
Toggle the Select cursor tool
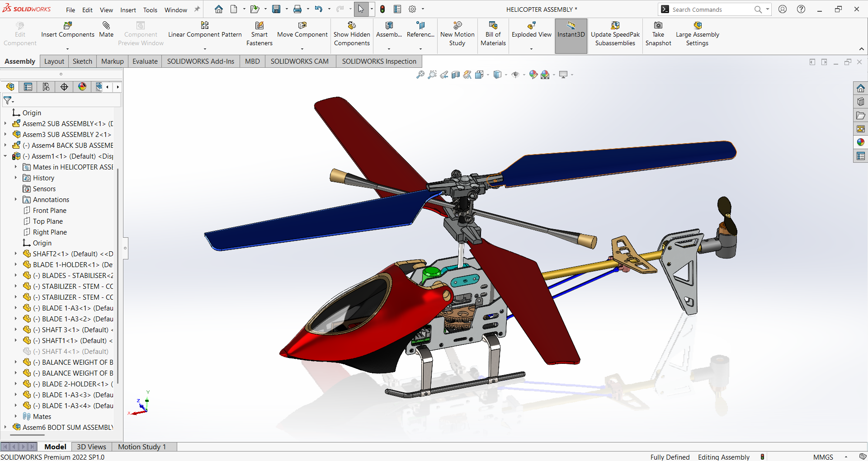coord(361,9)
